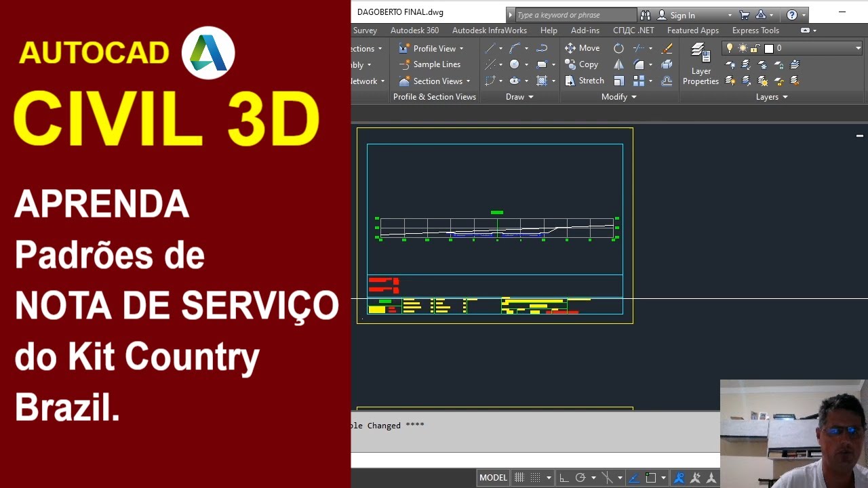Open the Survey ribbon tab
Viewport: 868px width, 488px height.
365,30
